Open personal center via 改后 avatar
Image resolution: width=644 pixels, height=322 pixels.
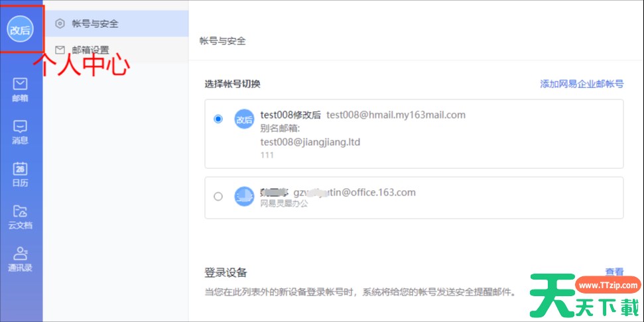click(20, 29)
